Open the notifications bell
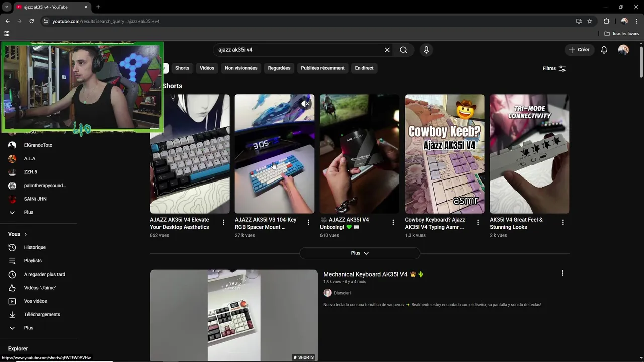Screen dimensions: 644x362 tap(604, 50)
